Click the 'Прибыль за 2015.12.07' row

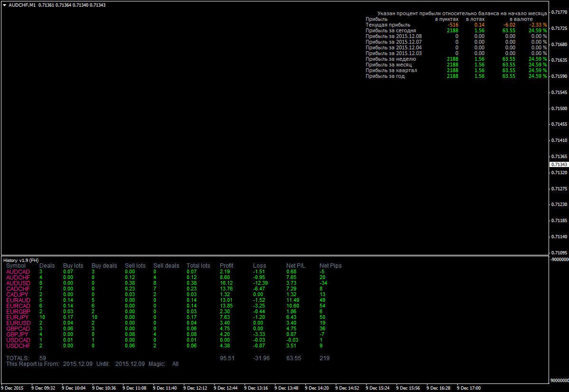[456, 42]
